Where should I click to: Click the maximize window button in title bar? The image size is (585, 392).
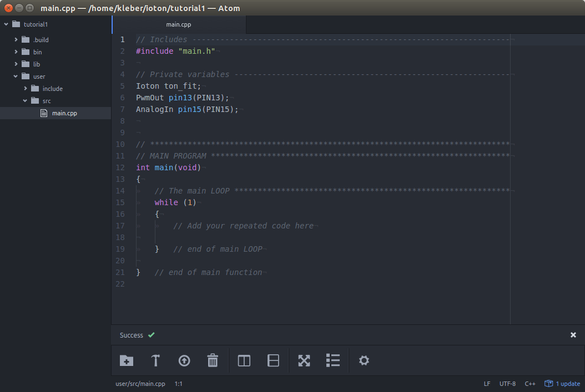[29, 8]
